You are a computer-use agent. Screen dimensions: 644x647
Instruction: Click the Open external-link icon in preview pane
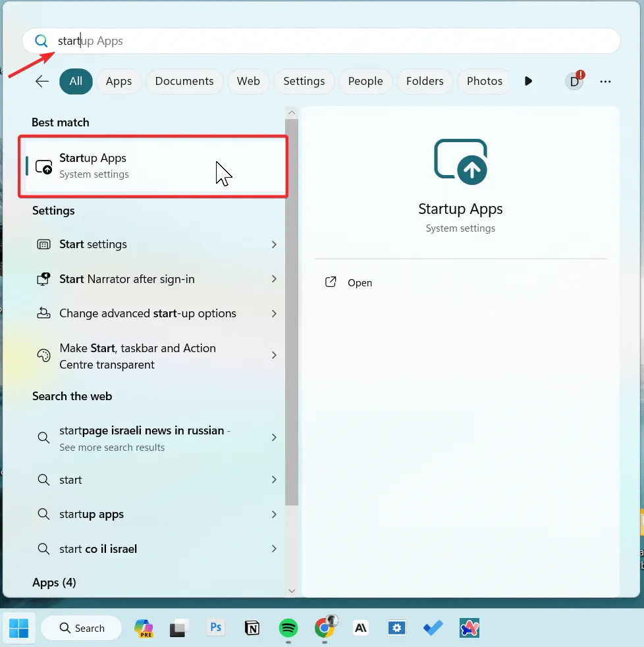(331, 282)
